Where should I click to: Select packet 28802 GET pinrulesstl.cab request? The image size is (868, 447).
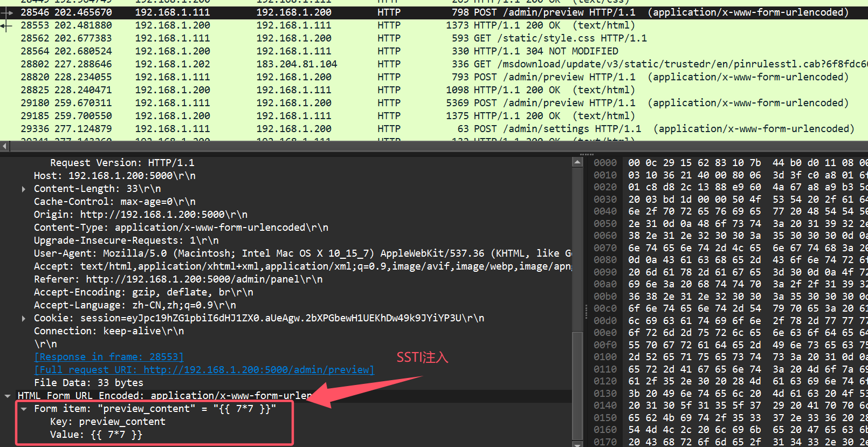(x=431, y=64)
